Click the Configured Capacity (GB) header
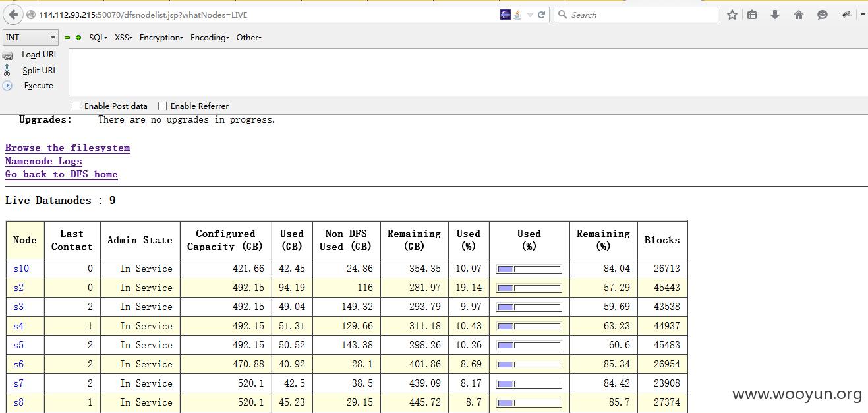Image resolution: width=868 pixels, height=413 pixels. pyautogui.click(x=225, y=240)
